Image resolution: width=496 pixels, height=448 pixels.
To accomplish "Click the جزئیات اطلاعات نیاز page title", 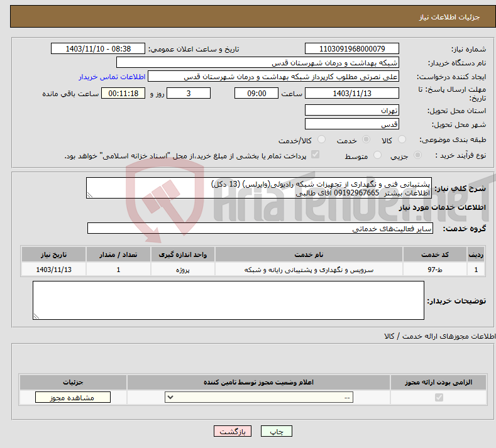I will coord(449,17).
